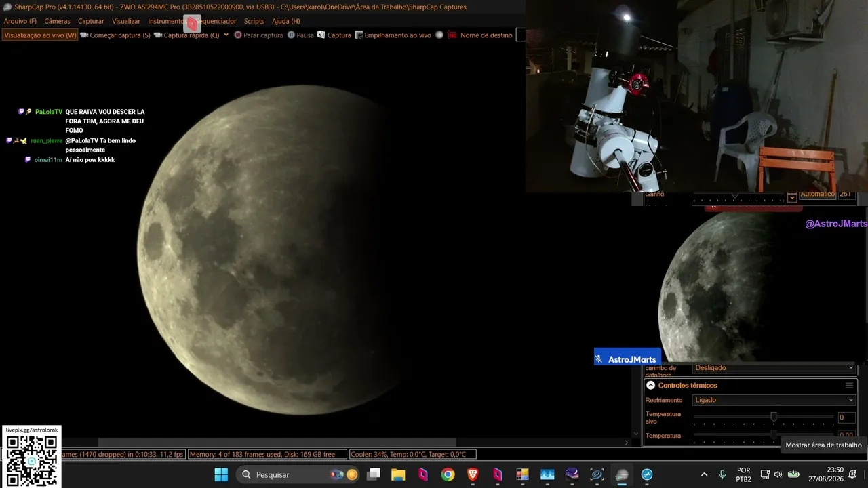Click the POR PTB2 language indicator
This screenshot has height=488, width=868.
(x=744, y=474)
